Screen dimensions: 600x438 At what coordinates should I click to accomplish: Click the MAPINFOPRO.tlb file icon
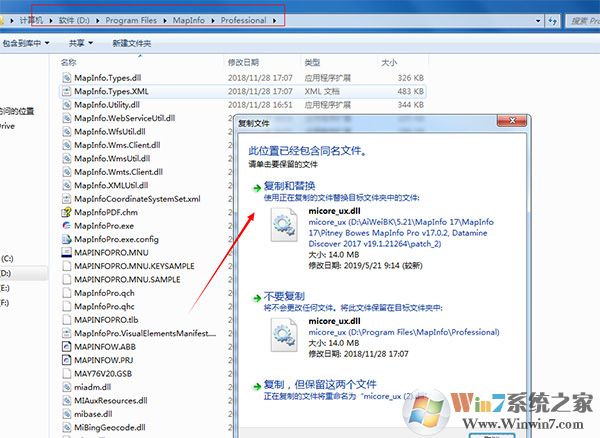pos(67,319)
